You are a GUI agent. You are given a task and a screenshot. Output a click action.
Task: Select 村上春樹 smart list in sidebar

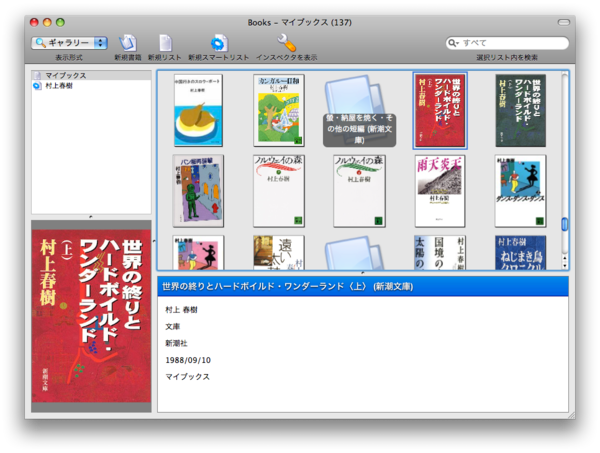coord(91,86)
